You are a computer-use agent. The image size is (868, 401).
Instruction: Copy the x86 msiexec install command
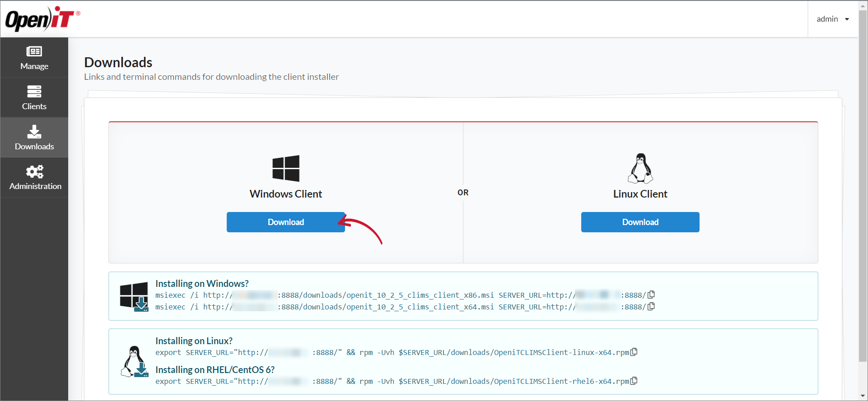click(x=651, y=295)
